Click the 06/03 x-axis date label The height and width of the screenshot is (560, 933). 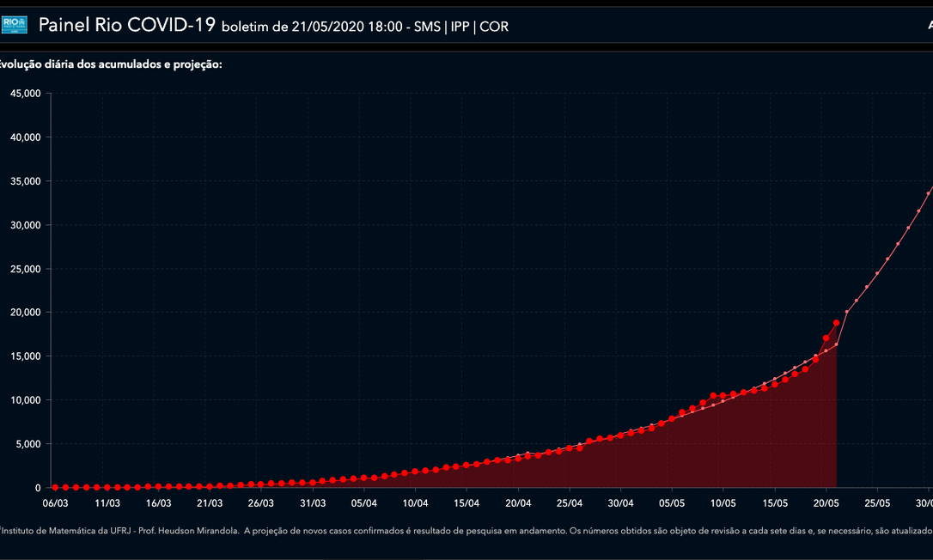[55, 503]
